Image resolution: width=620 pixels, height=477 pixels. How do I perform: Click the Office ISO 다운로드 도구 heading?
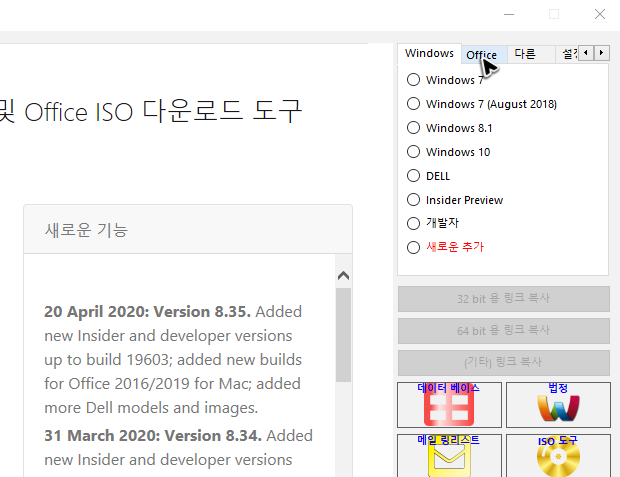(x=163, y=111)
